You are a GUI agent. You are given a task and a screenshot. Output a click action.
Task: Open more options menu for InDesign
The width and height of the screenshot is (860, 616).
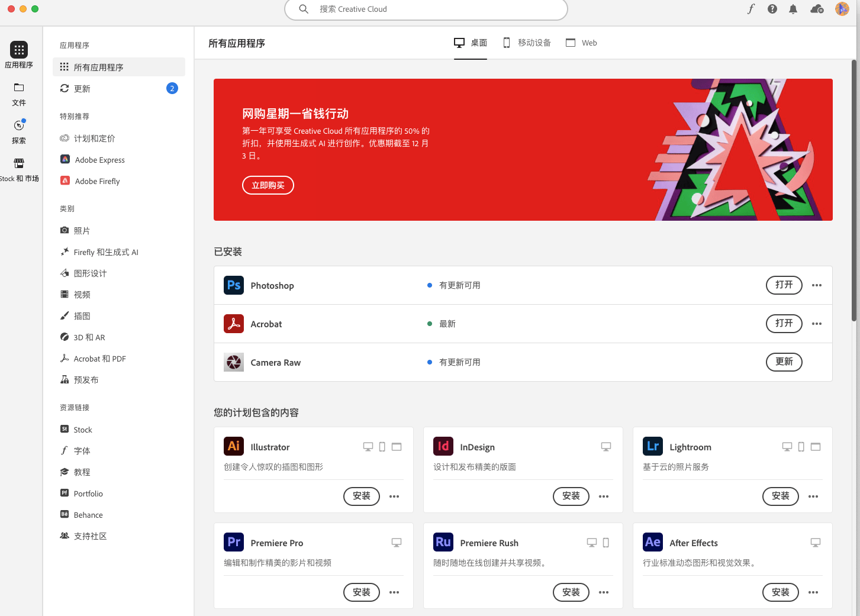pos(604,496)
